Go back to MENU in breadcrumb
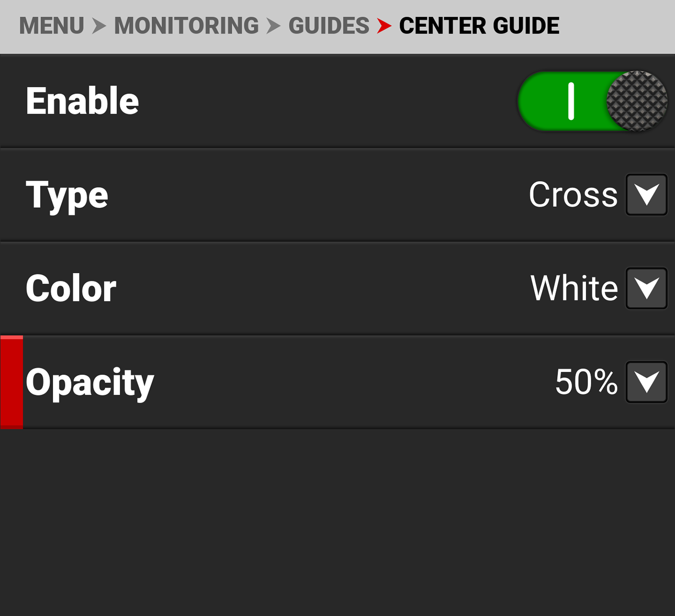Image resolution: width=675 pixels, height=616 pixels. (x=51, y=26)
